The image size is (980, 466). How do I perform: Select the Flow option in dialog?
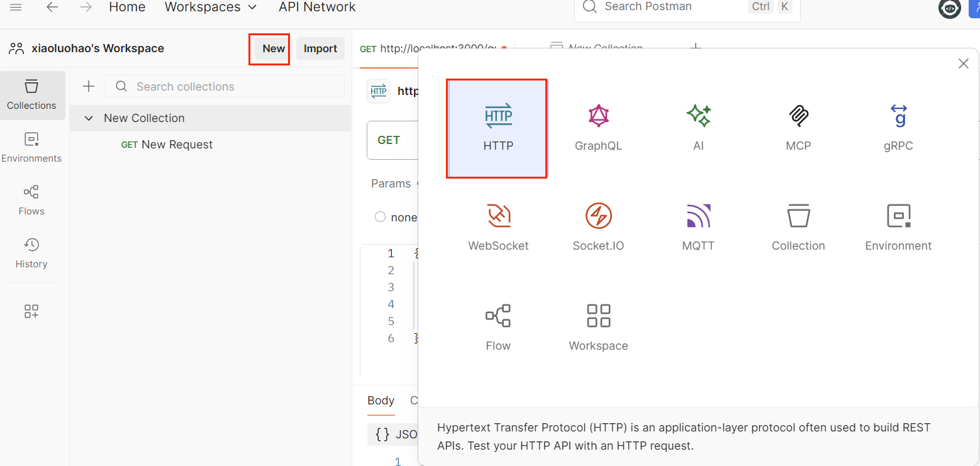pos(498,328)
